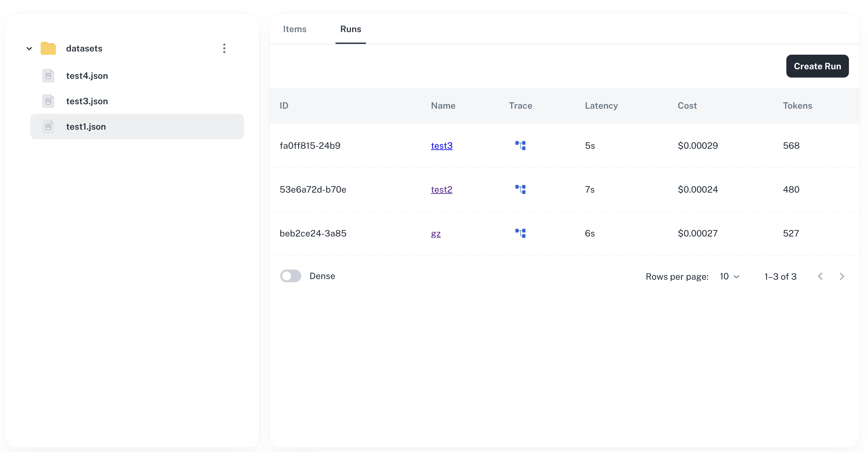Go to next page arrow
This screenshot has width=868, height=452.
point(841,277)
